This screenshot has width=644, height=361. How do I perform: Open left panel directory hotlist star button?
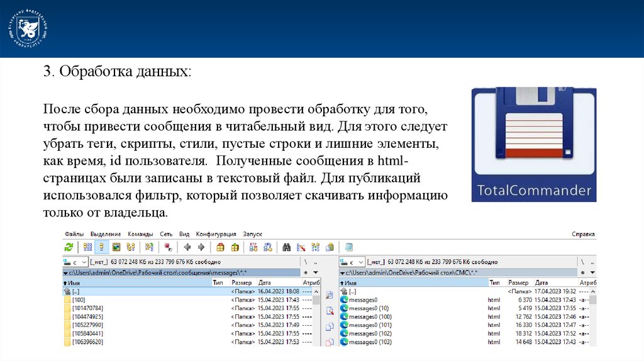pos(306,273)
